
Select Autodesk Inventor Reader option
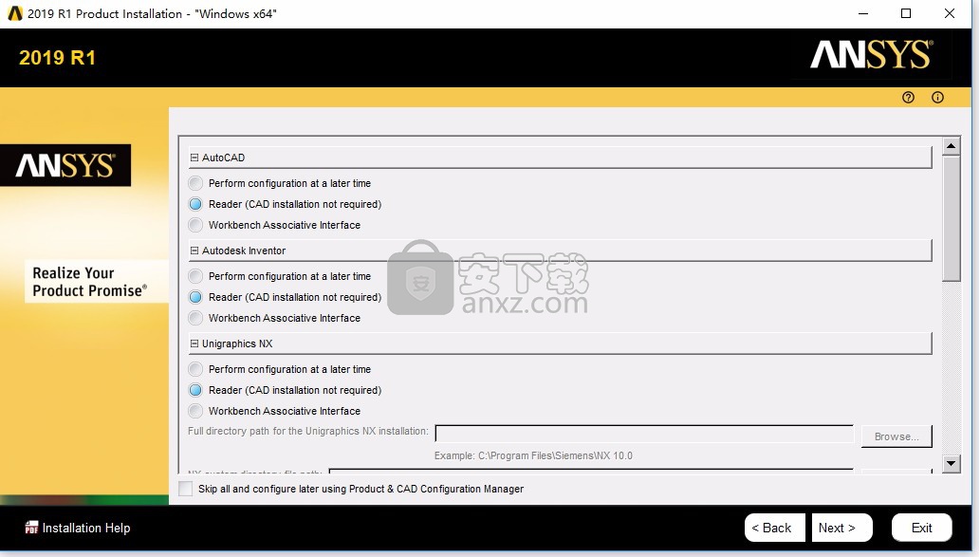(x=195, y=297)
